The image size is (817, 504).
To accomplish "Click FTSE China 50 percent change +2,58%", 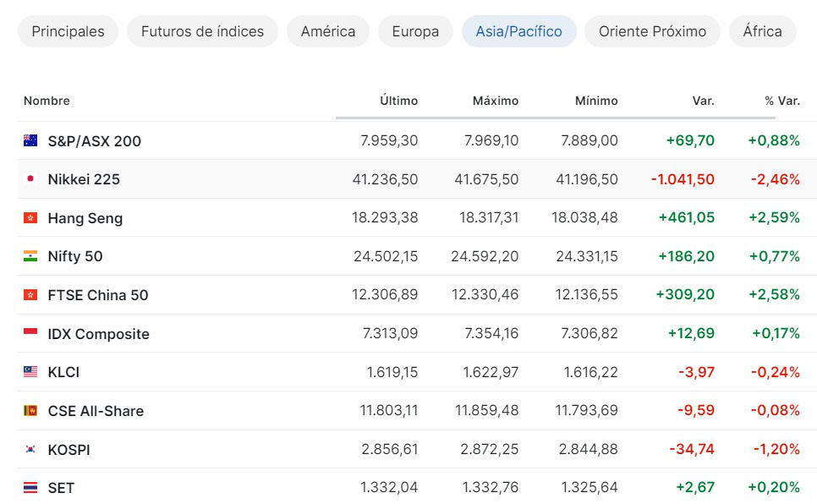I will pyautogui.click(x=774, y=294).
